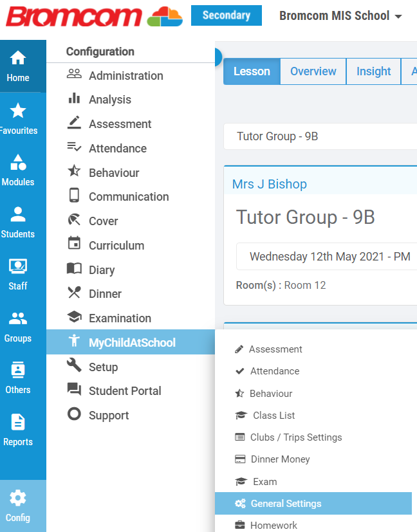Image resolution: width=417 pixels, height=532 pixels.
Task: Switch to the Lesson tab
Action: (252, 71)
